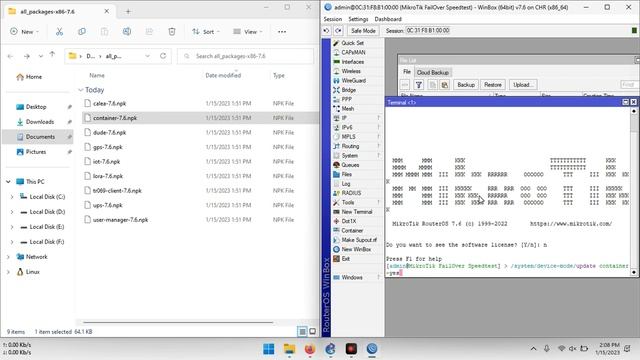Switch to details view layout icon

[x=302, y=331]
